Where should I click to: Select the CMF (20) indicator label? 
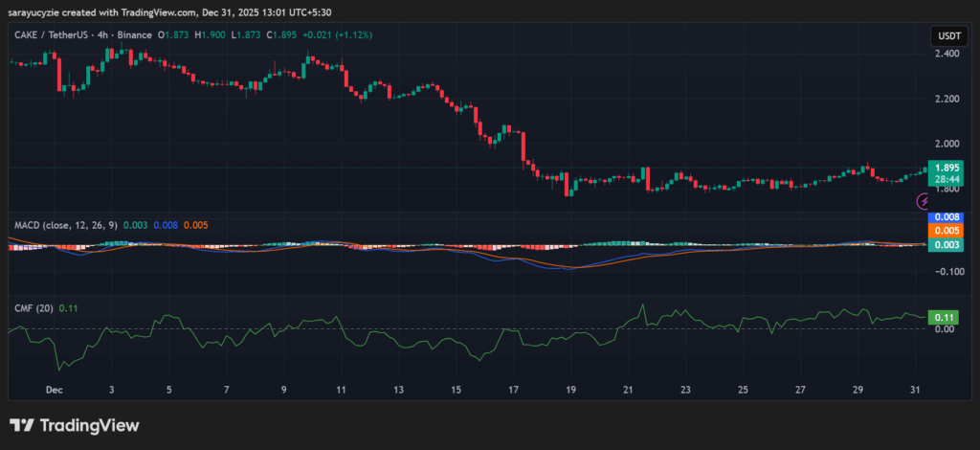(x=33, y=307)
